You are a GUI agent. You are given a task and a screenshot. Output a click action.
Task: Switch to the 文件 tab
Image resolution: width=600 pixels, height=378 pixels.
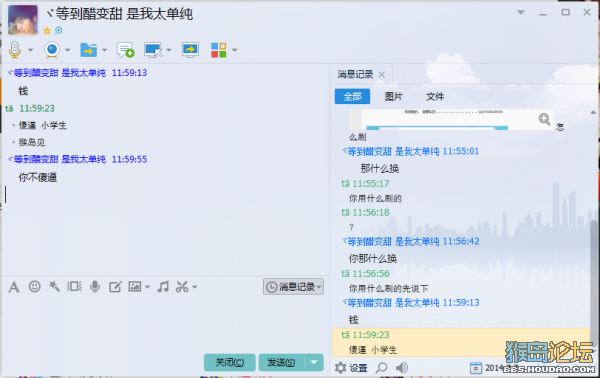point(435,96)
